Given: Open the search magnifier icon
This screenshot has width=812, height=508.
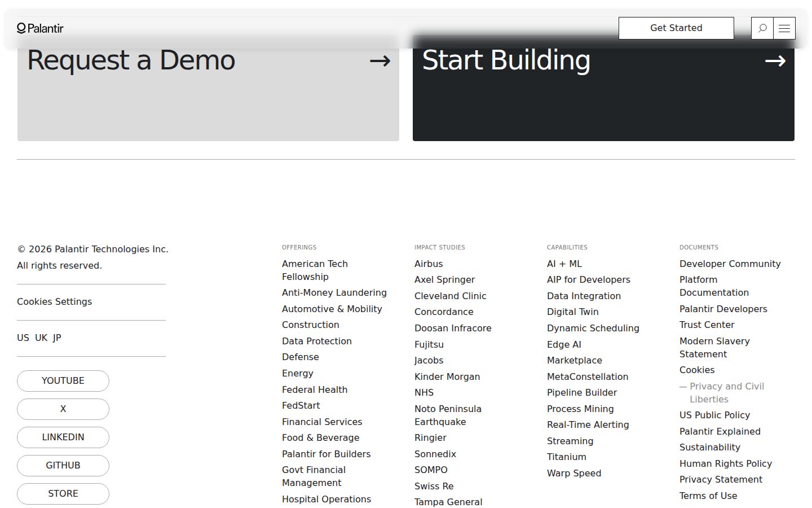Looking at the screenshot, I should coord(762,28).
